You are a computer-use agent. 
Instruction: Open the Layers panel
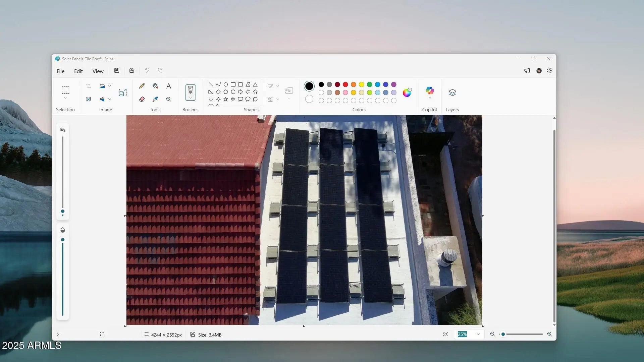[452, 92]
